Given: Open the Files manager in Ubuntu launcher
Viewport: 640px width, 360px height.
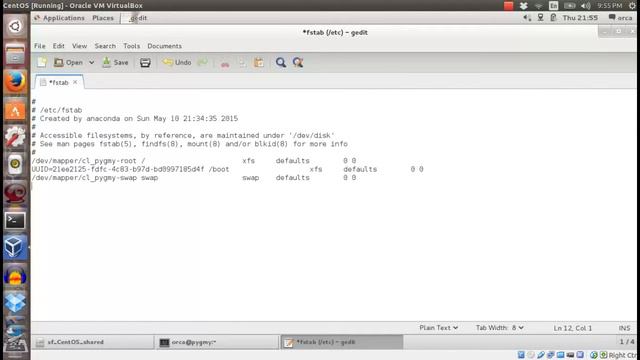Looking at the screenshot, I should (15, 54).
